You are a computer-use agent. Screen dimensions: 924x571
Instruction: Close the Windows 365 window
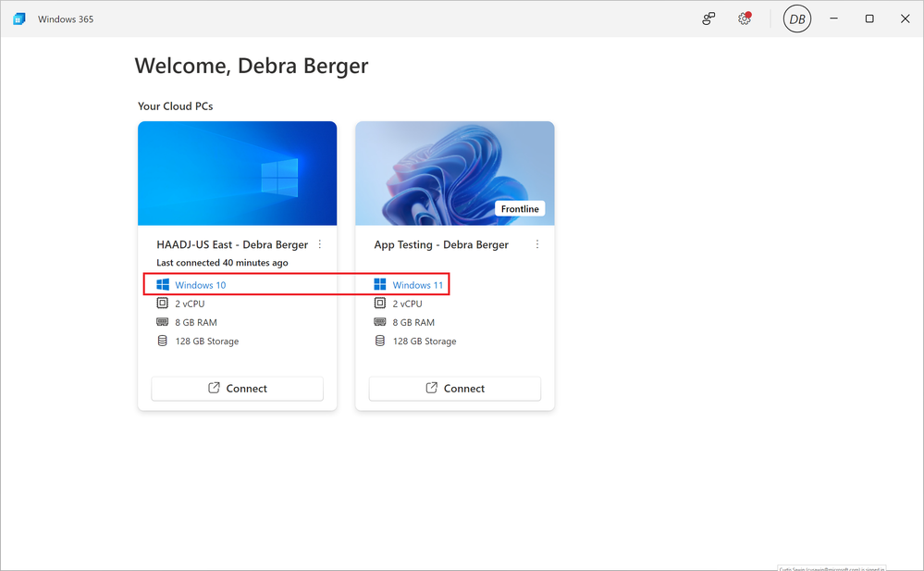point(906,19)
